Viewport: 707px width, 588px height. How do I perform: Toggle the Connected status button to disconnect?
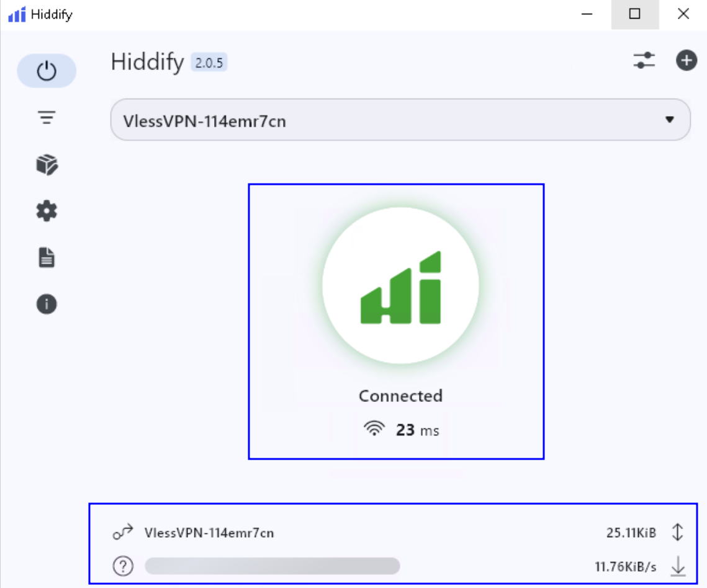(x=400, y=283)
